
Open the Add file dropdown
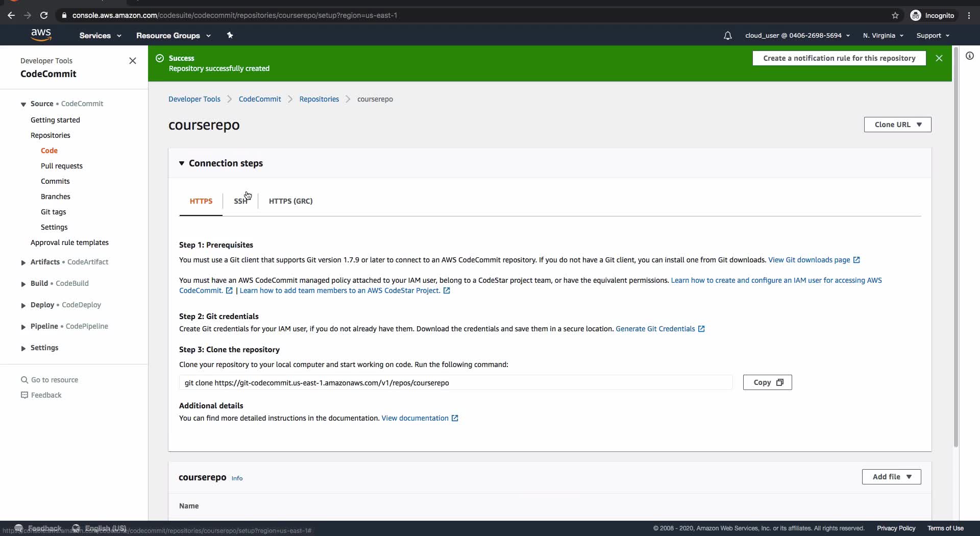891,477
